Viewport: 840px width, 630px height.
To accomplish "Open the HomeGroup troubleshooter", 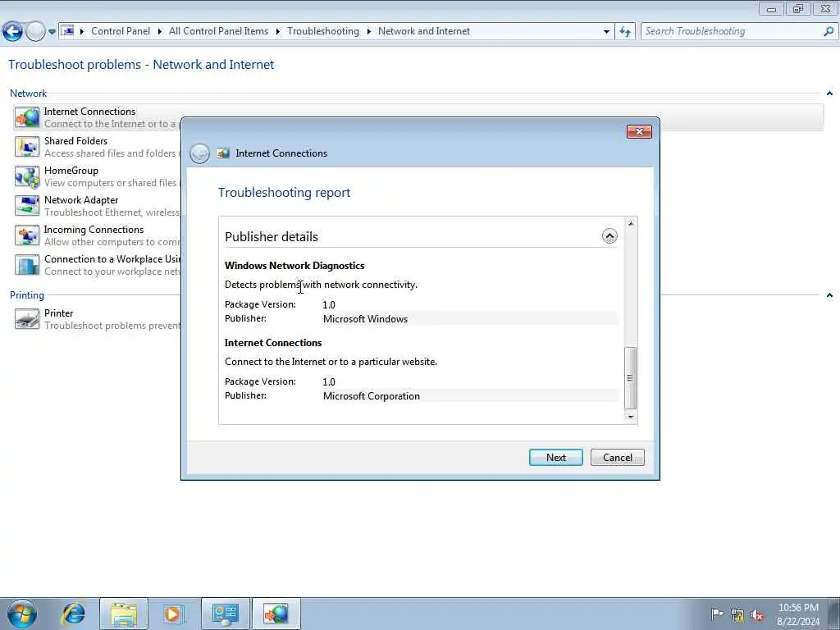I will tap(71, 171).
